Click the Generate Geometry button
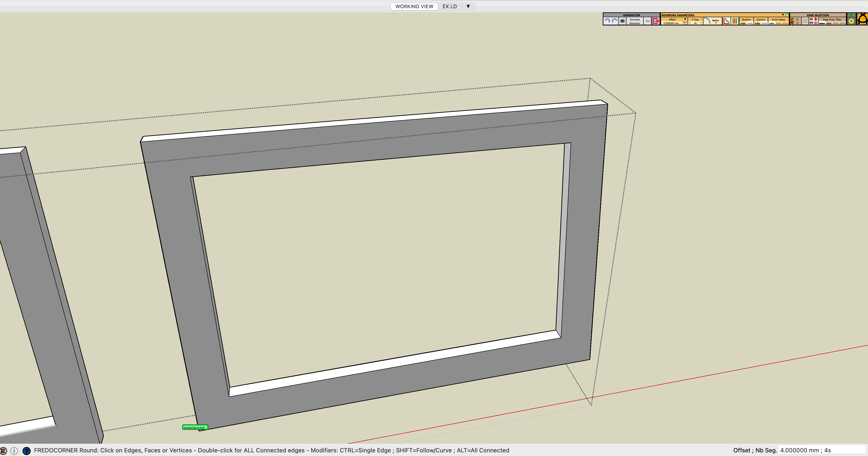Viewport: 868px width, 456px height. click(635, 21)
